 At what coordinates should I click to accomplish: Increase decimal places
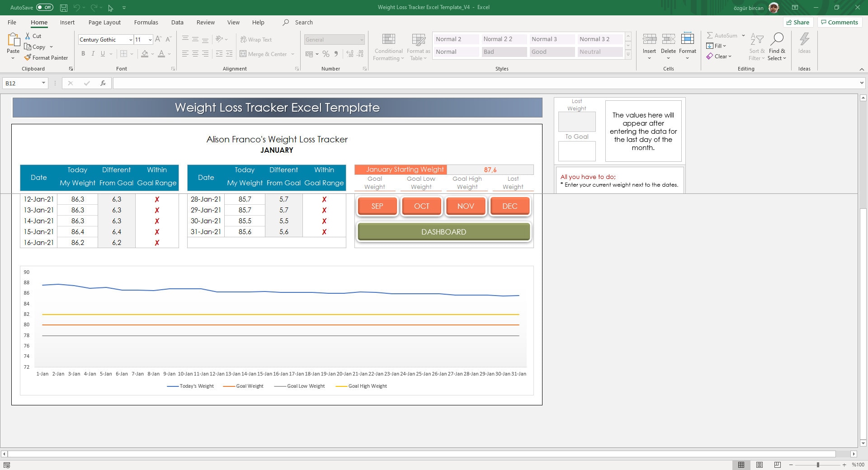(349, 54)
